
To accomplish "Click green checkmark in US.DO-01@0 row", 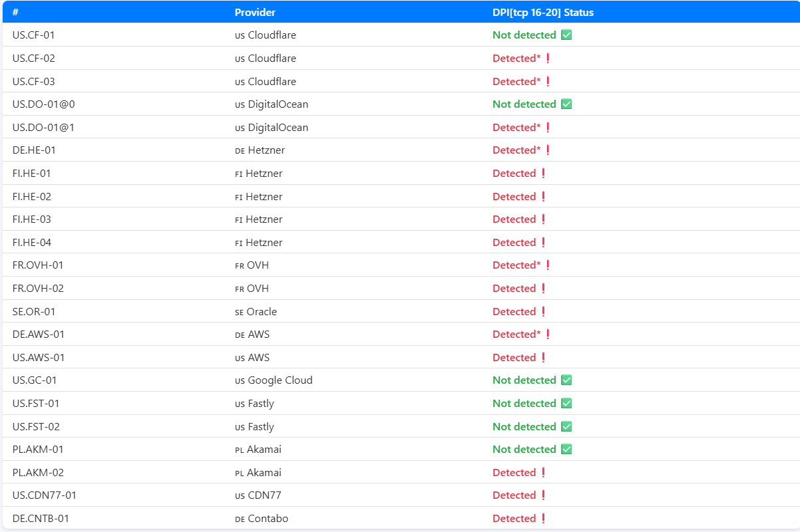I will click(566, 104).
